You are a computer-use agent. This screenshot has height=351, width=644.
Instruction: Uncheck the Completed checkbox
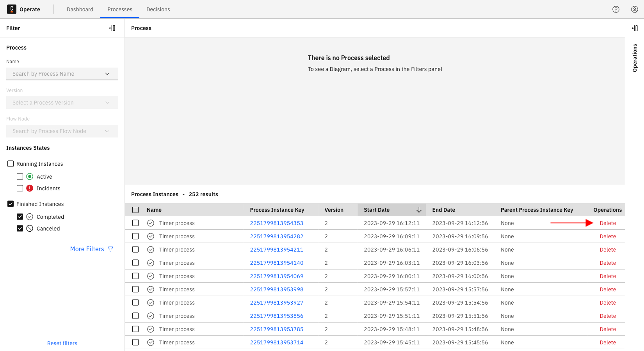[20, 217]
